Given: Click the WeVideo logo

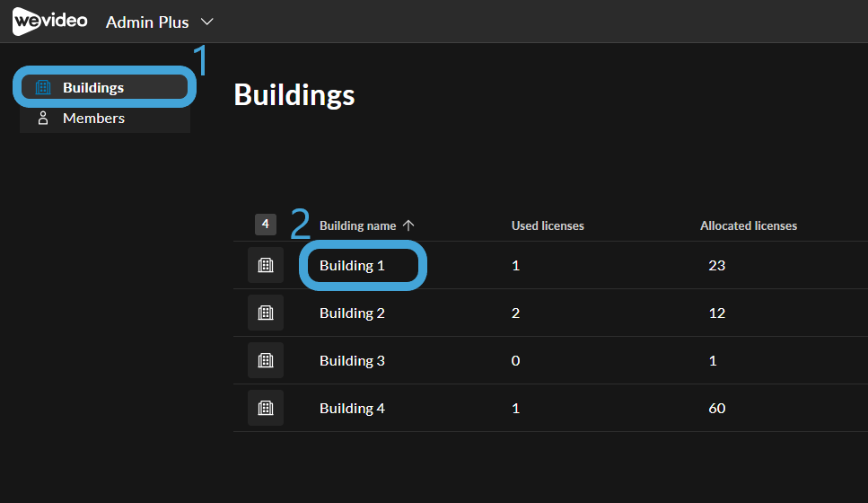Looking at the screenshot, I should (50, 22).
